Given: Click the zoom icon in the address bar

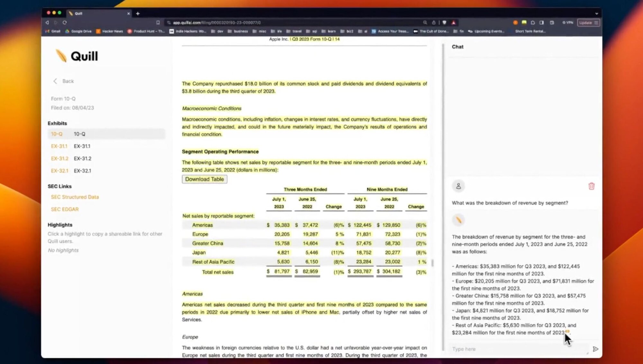Looking at the screenshot, I should click(425, 23).
